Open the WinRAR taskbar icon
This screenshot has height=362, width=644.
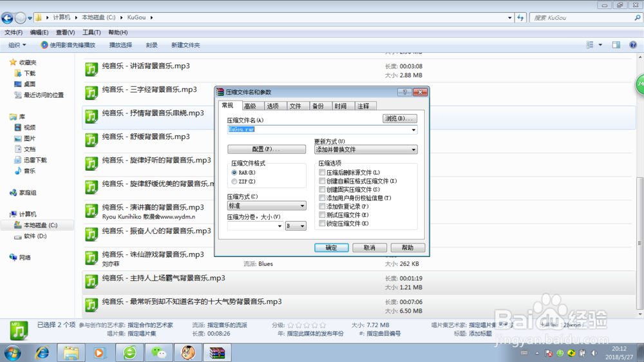[217, 352]
